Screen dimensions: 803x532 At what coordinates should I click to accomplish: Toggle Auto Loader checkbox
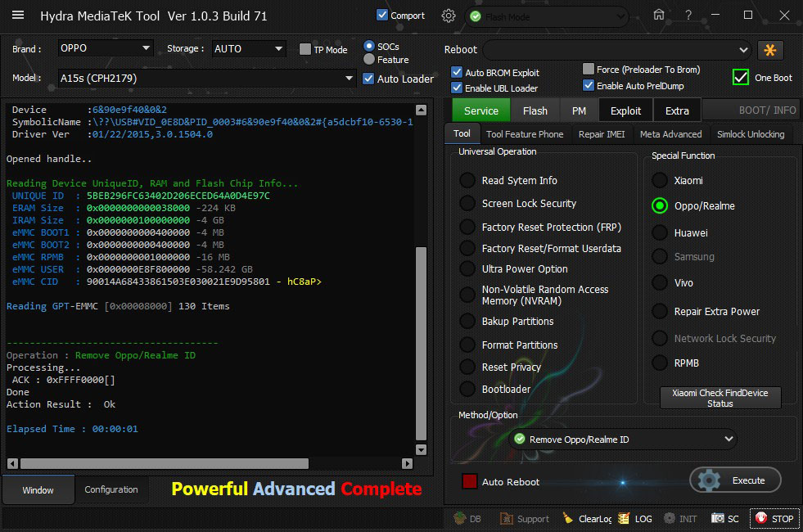[x=368, y=79]
